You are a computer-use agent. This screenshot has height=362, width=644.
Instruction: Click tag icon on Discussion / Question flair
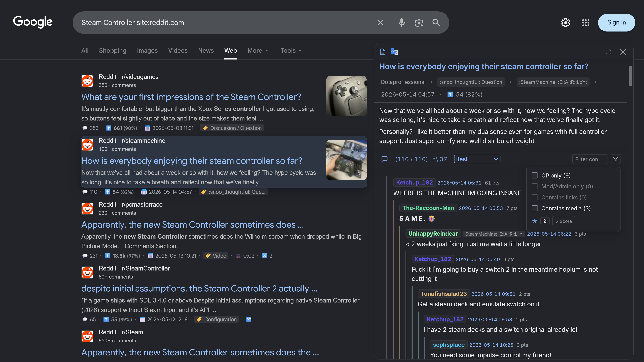pos(205,128)
